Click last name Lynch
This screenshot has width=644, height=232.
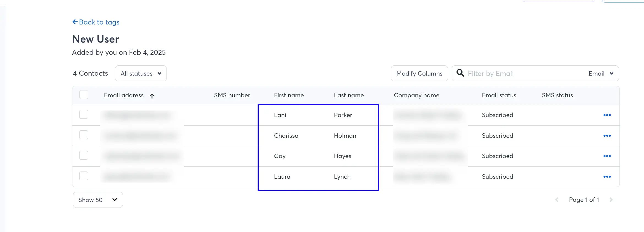tap(342, 177)
